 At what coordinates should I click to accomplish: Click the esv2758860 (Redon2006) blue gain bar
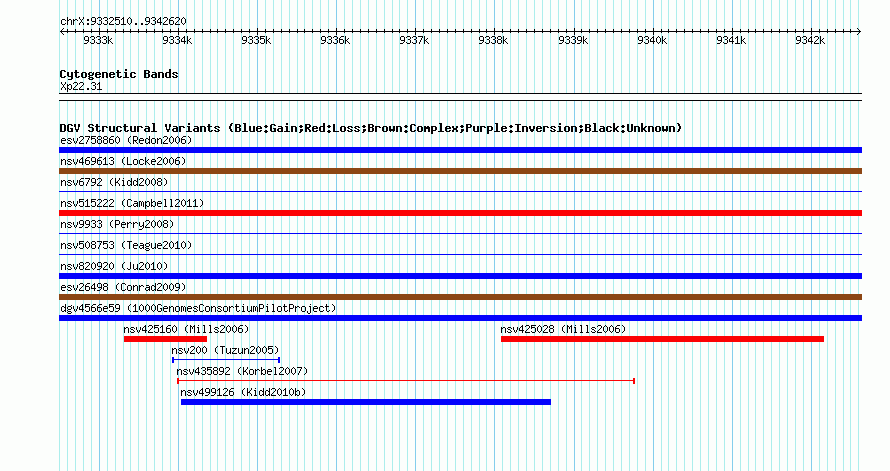point(460,150)
